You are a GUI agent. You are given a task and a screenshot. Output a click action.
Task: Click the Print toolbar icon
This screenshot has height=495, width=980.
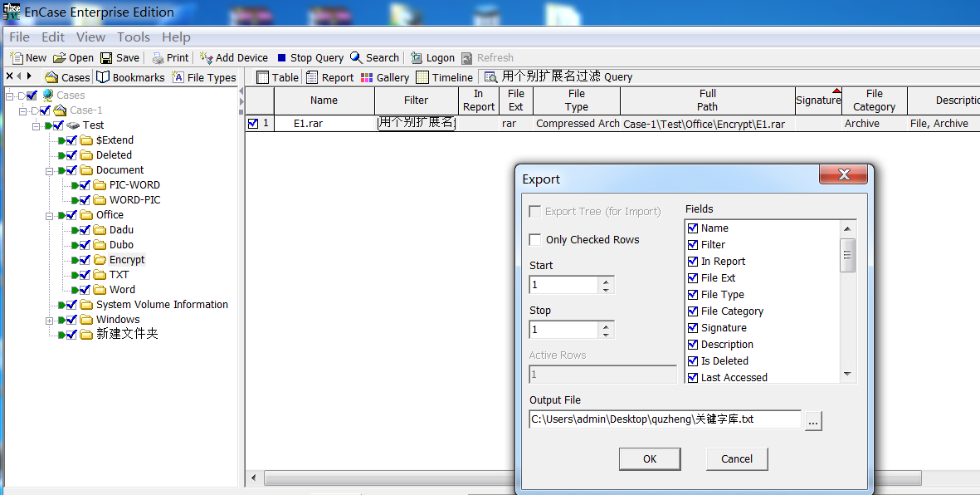tap(158, 58)
